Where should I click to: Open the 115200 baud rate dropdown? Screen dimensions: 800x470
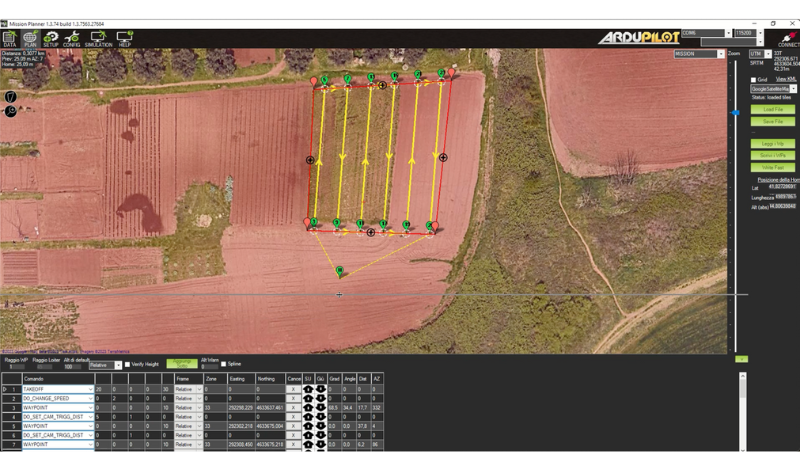point(760,33)
